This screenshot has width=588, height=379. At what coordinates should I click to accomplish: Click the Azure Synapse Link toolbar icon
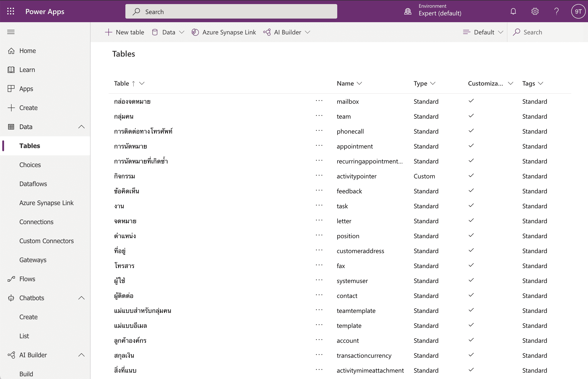(195, 32)
